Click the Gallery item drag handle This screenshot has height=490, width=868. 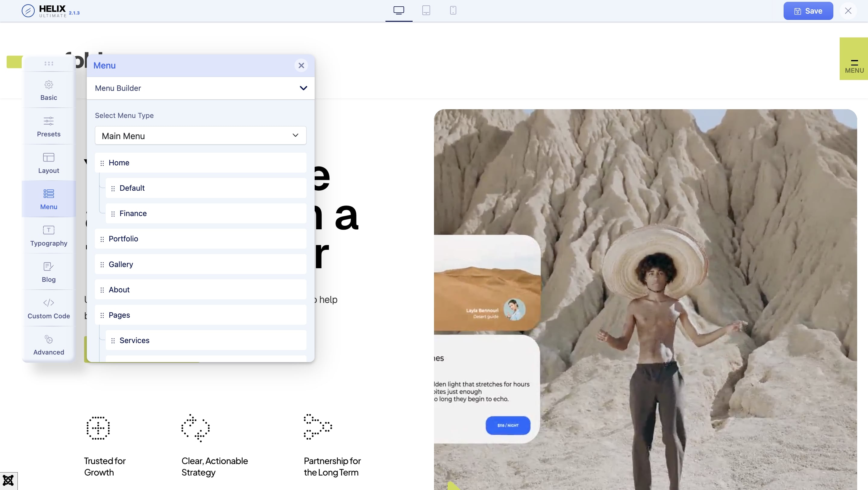[x=102, y=265]
